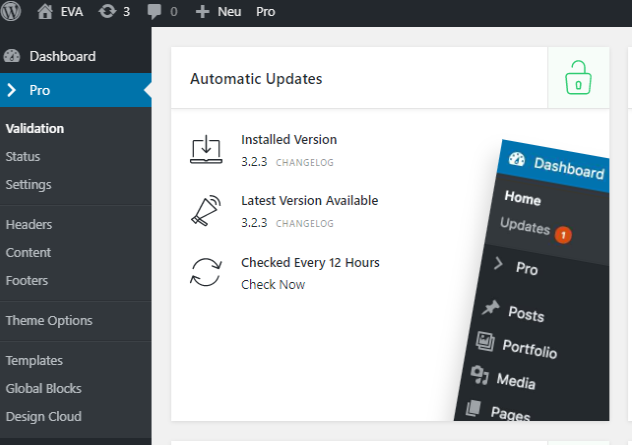Click the Installed Version download icon

coord(206,149)
